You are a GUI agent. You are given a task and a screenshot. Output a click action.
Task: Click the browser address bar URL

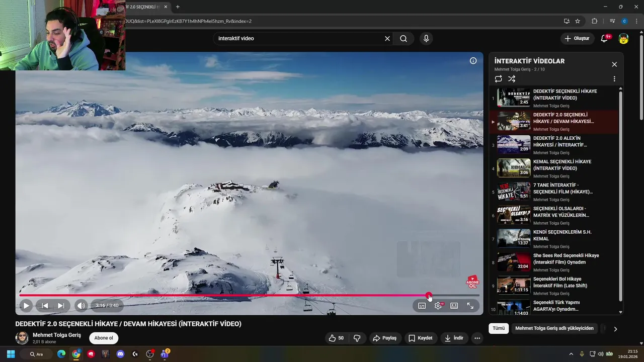point(189,21)
